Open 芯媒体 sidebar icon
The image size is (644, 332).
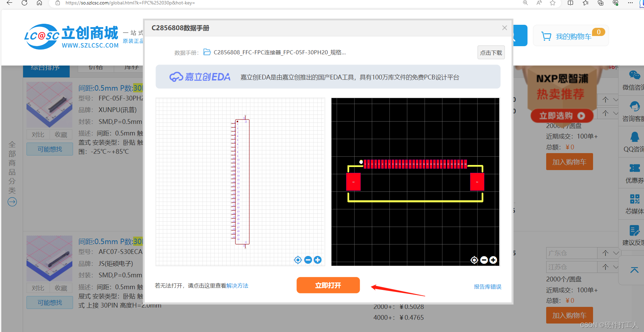(x=634, y=204)
